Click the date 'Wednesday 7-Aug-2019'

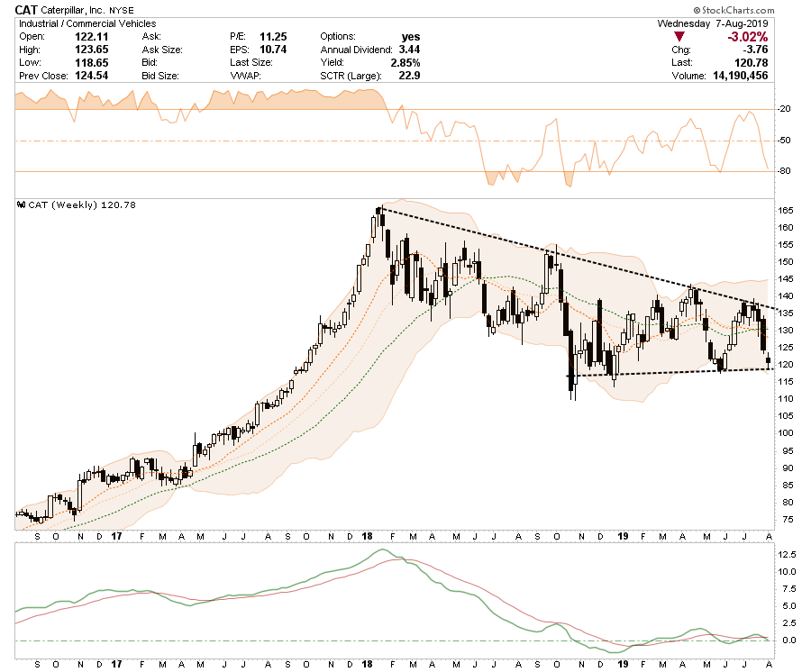tap(713, 23)
